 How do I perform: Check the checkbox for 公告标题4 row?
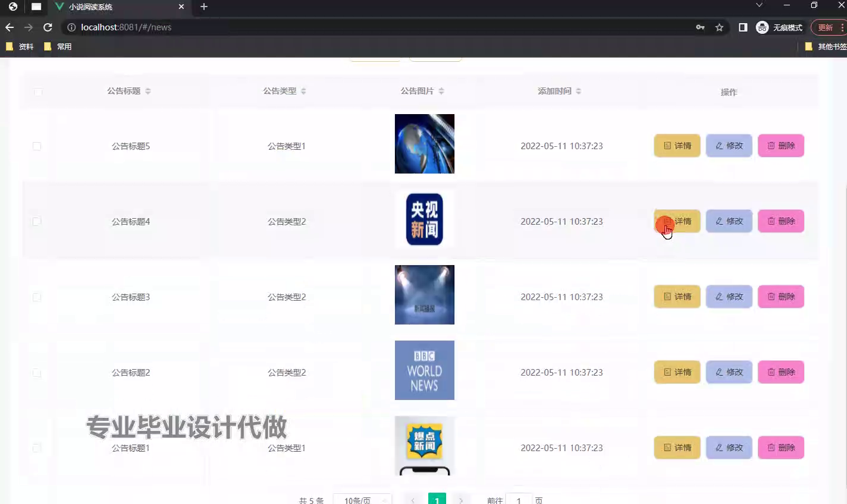click(37, 222)
